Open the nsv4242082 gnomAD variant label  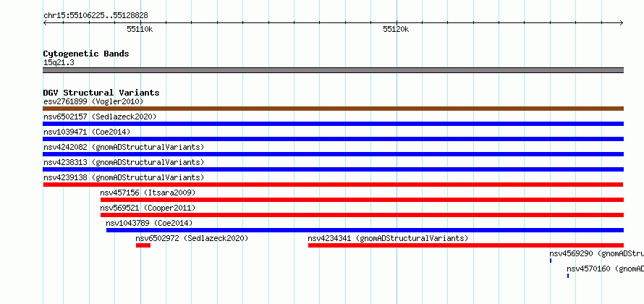click(x=124, y=147)
